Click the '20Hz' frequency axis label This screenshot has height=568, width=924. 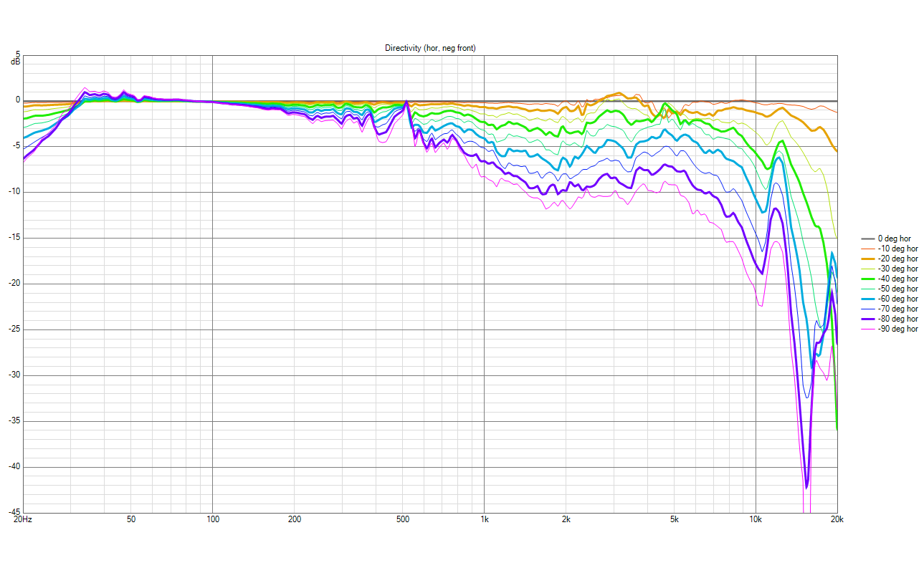pos(22,519)
